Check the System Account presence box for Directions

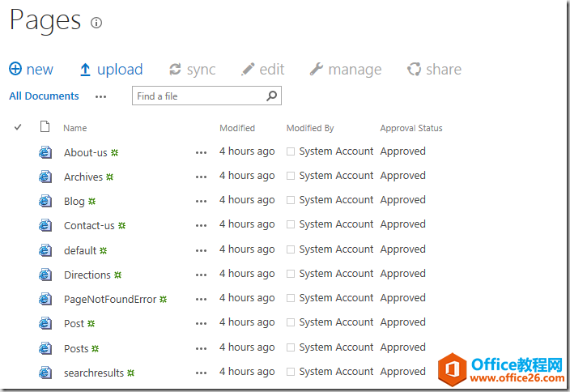tap(291, 274)
